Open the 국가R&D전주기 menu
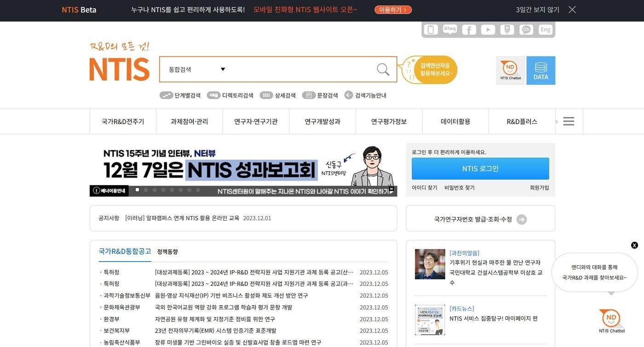Viewport: 644px width, 347px height. coord(123,121)
